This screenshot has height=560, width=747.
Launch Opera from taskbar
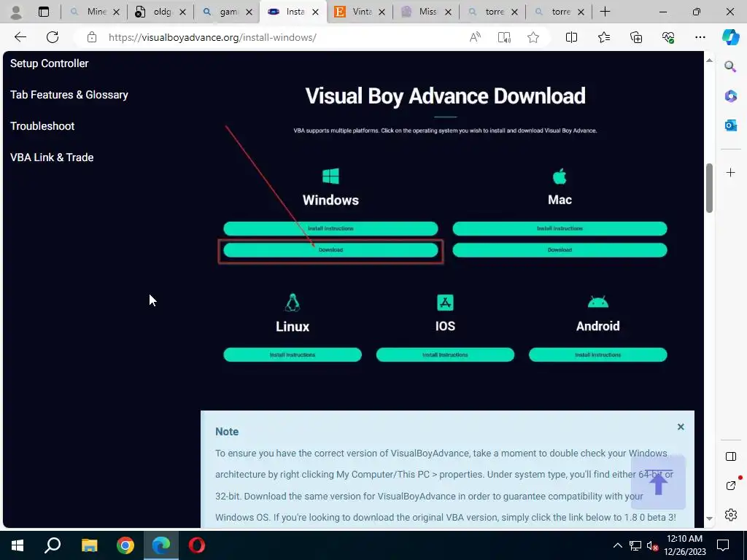pos(197,545)
